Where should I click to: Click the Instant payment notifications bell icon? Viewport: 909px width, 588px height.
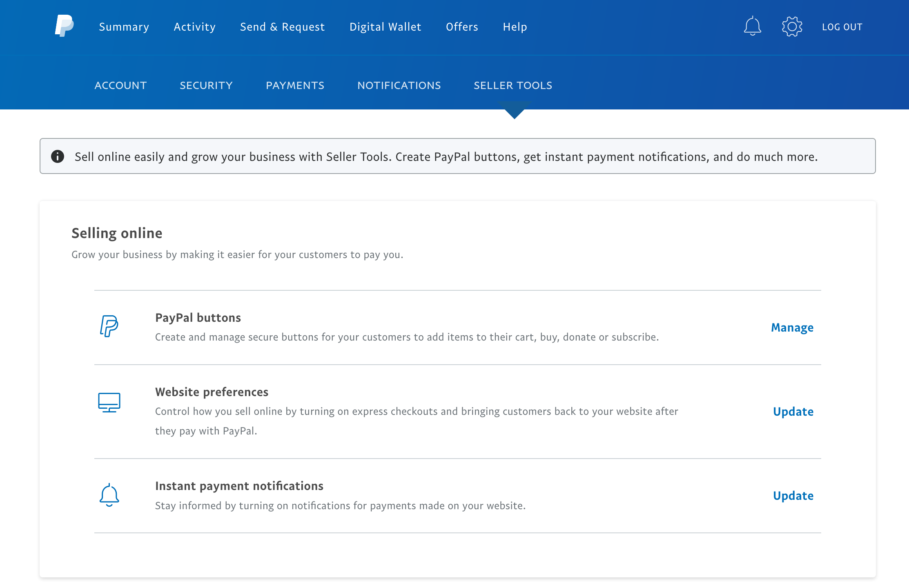point(109,495)
